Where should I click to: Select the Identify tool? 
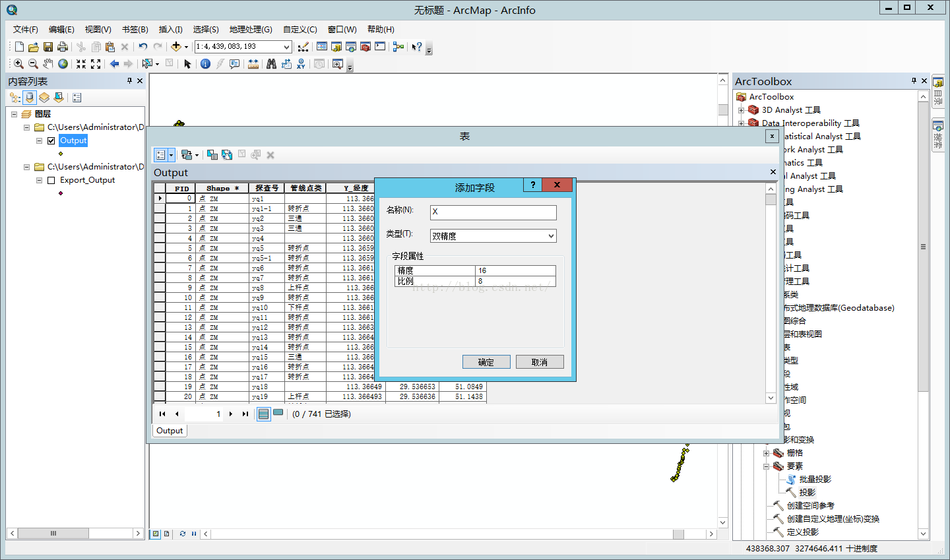205,64
